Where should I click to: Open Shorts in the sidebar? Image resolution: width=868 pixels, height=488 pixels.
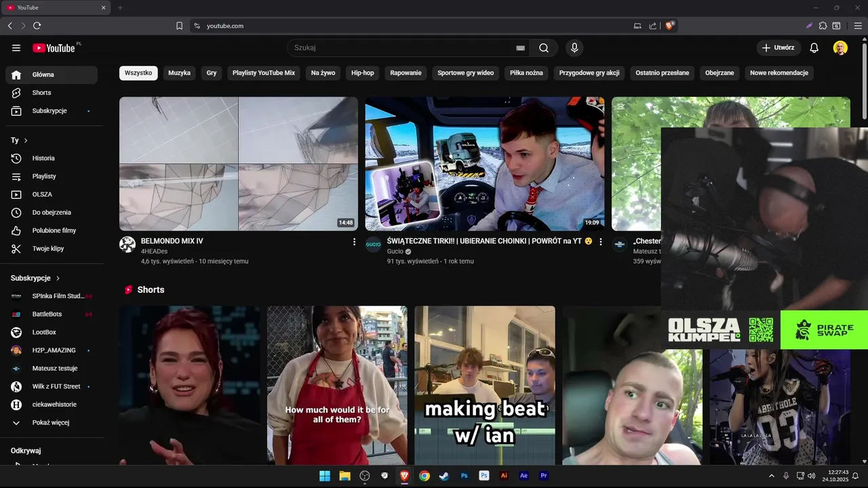point(52,93)
